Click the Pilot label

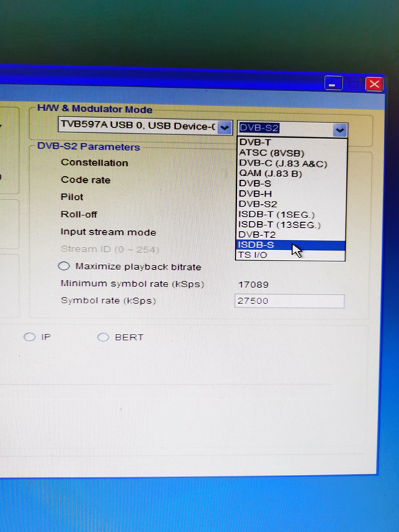coord(72,197)
